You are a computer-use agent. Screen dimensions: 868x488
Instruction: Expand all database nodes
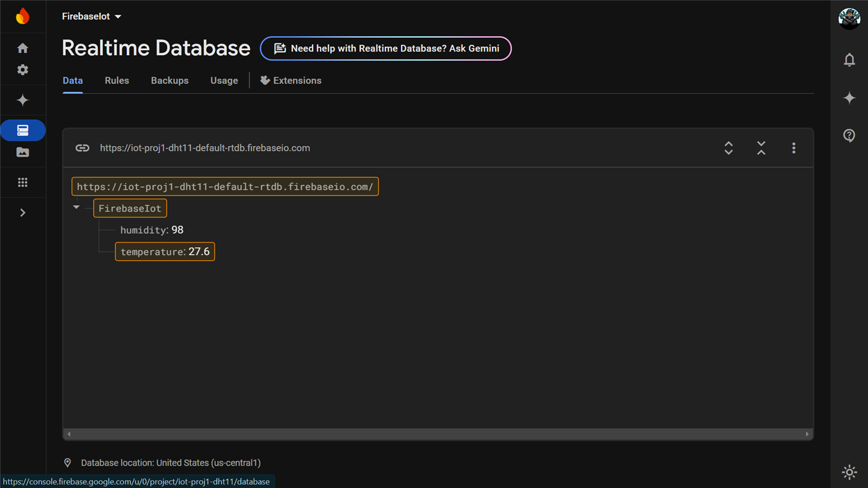point(729,148)
